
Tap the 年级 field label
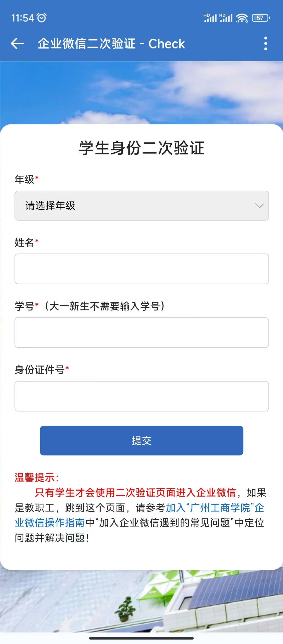[x=25, y=180]
